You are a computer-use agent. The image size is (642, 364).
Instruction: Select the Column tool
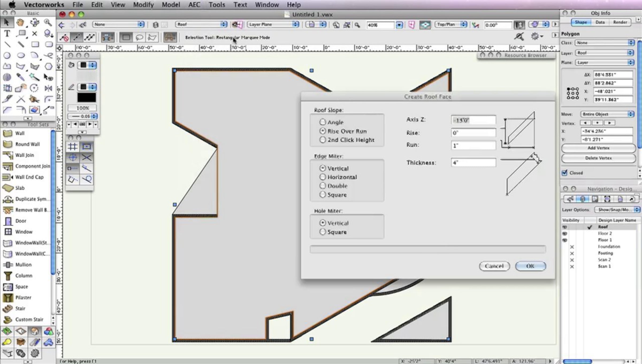tap(24, 275)
